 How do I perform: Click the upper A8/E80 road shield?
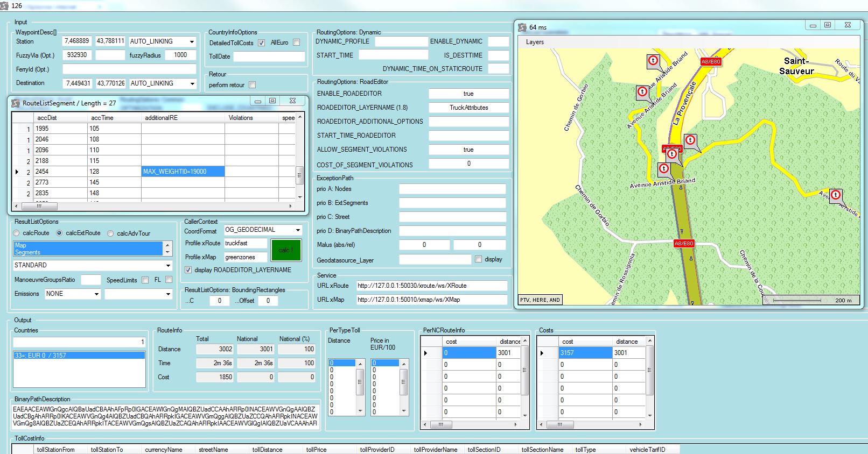pyautogui.click(x=711, y=62)
